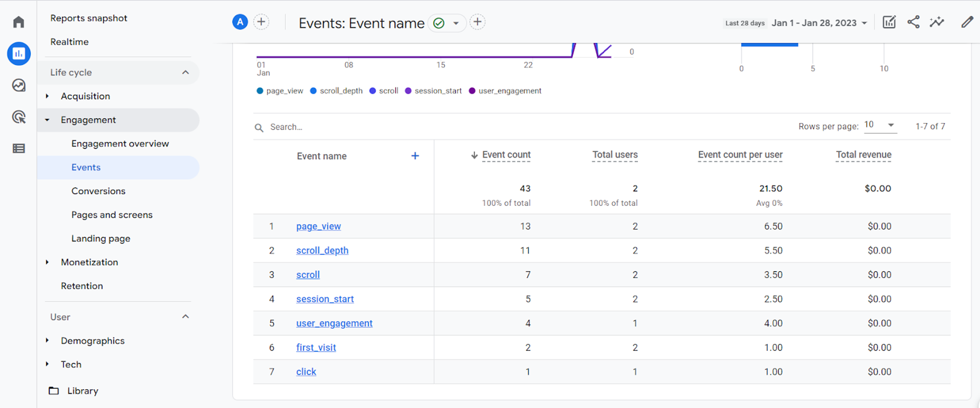Open the session_start event link

click(x=325, y=299)
